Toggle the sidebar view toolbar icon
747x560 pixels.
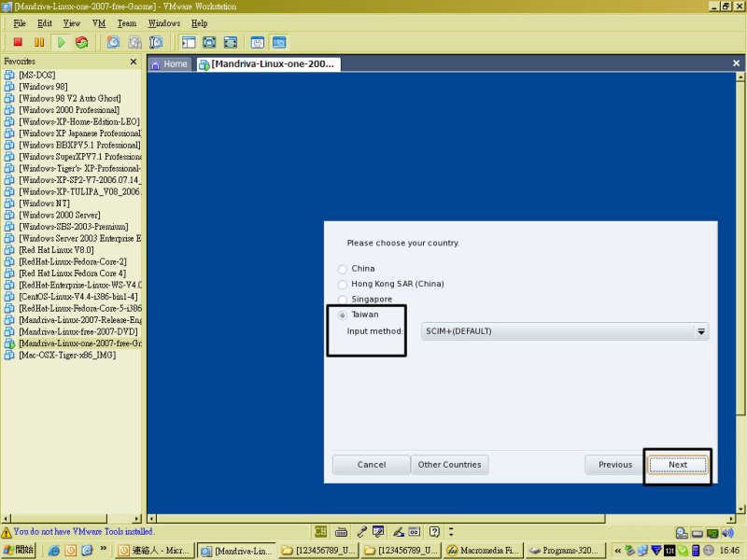[189, 42]
